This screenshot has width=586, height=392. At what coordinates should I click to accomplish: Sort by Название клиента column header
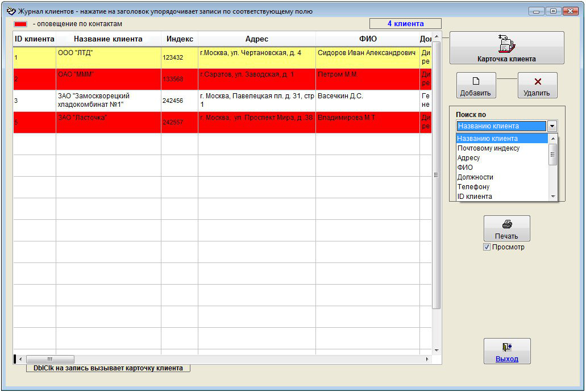pyautogui.click(x=108, y=39)
